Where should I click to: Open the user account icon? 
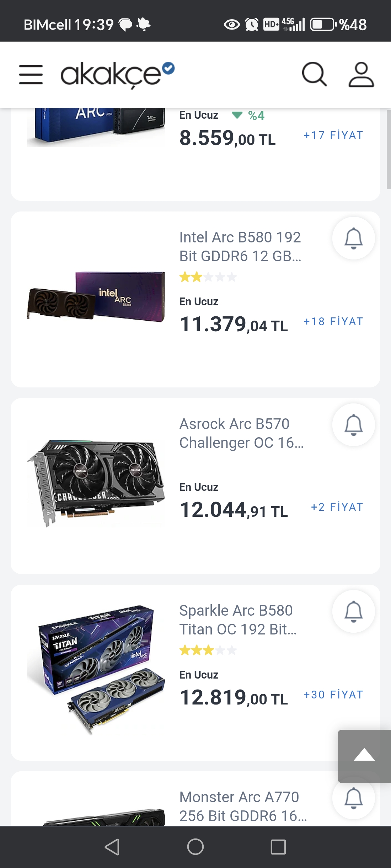pos(361,75)
